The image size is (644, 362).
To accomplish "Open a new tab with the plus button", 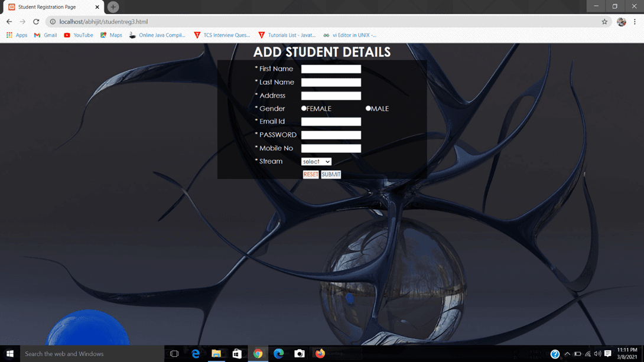I will point(113,7).
